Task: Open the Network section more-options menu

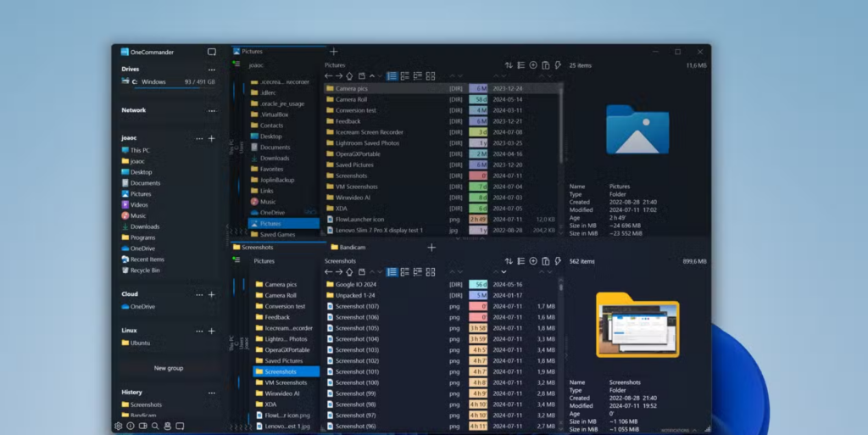Action: coord(211,111)
